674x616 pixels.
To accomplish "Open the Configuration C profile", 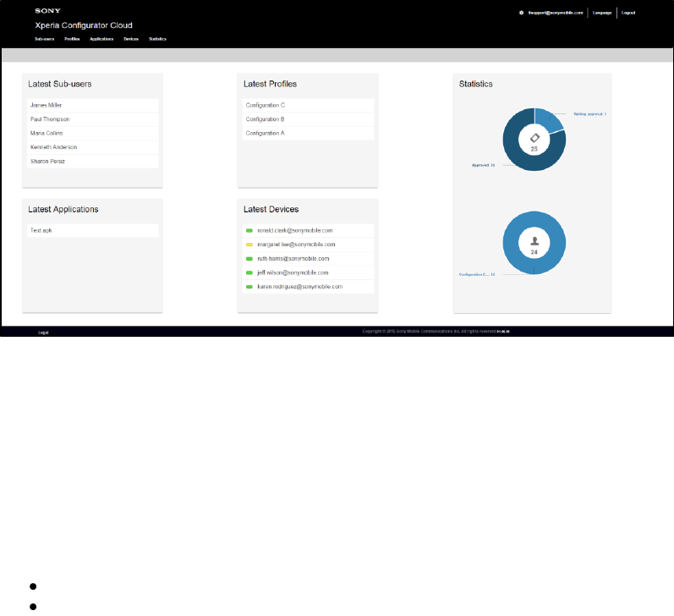I will point(308,105).
